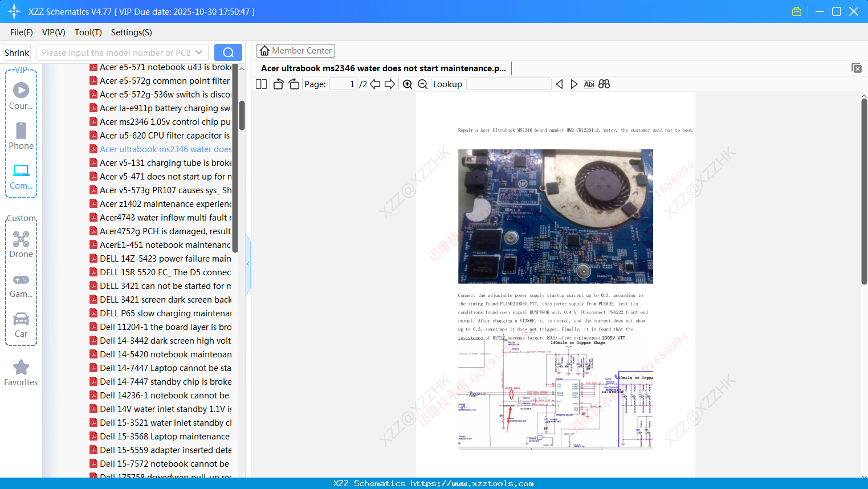
Task: Open 'Acer v5-131 charging tube' file
Action: click(x=161, y=163)
